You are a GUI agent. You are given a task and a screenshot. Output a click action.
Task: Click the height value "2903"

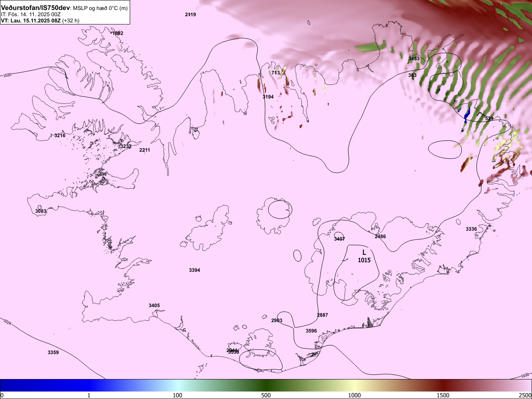click(277, 320)
